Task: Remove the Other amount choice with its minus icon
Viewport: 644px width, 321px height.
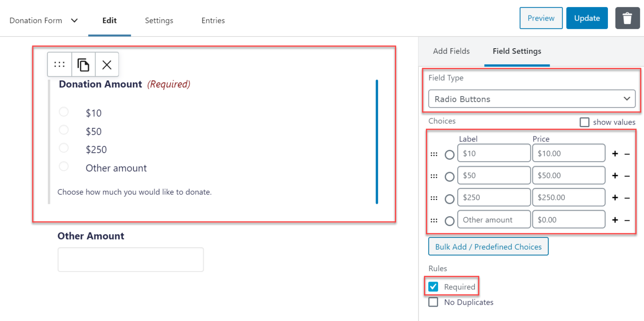Action: click(x=627, y=219)
